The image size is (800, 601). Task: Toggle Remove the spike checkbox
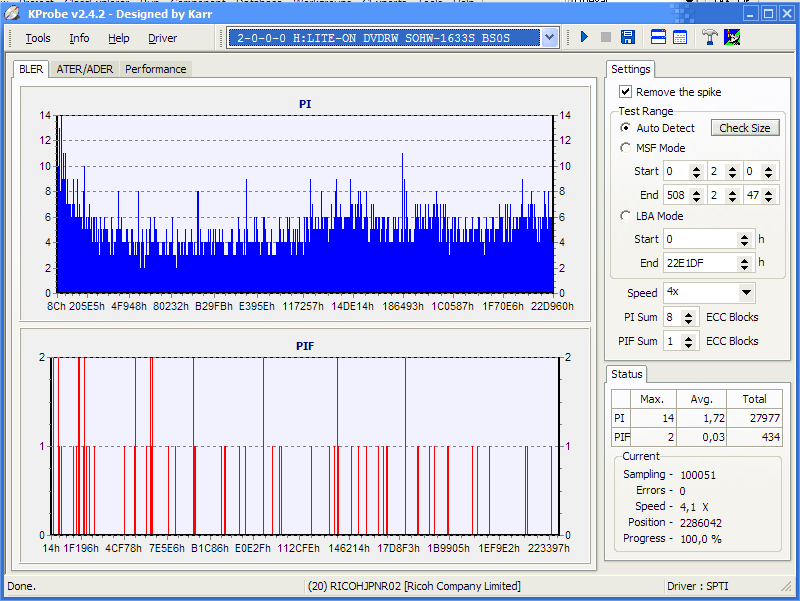pos(625,92)
